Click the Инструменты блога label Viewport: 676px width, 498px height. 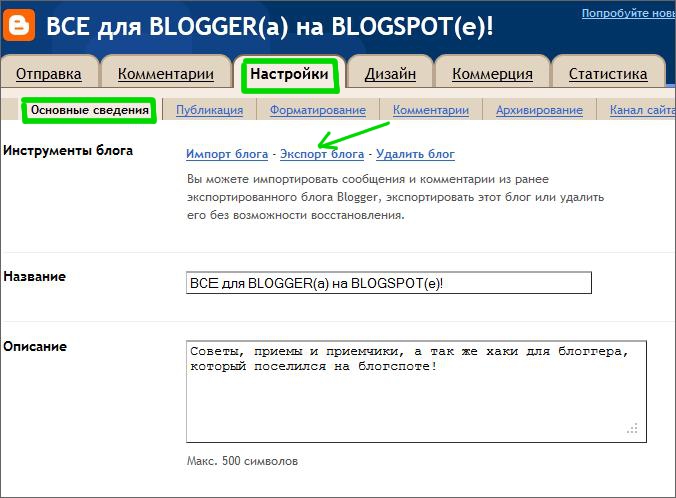click(68, 150)
